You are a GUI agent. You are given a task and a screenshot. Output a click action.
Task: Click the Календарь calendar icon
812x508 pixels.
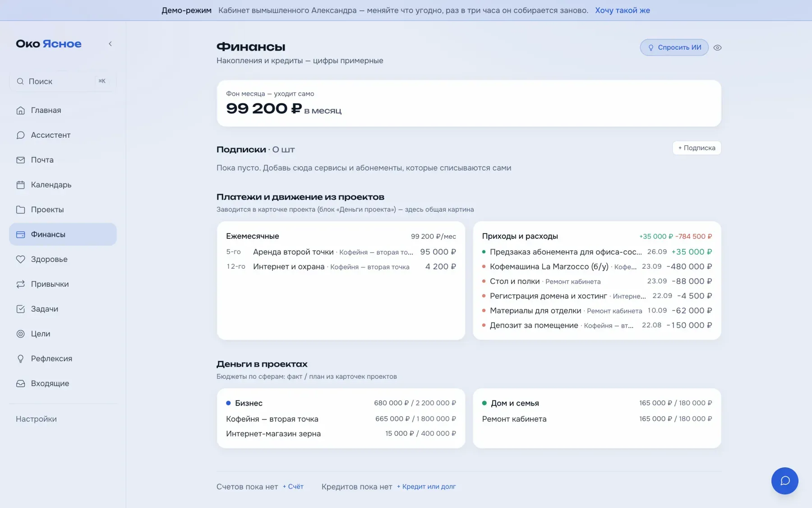(20, 185)
